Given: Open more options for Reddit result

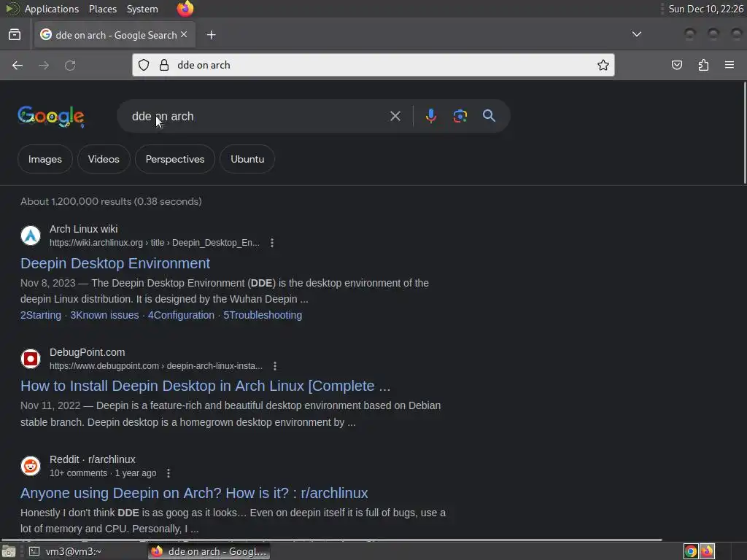Looking at the screenshot, I should (169, 473).
